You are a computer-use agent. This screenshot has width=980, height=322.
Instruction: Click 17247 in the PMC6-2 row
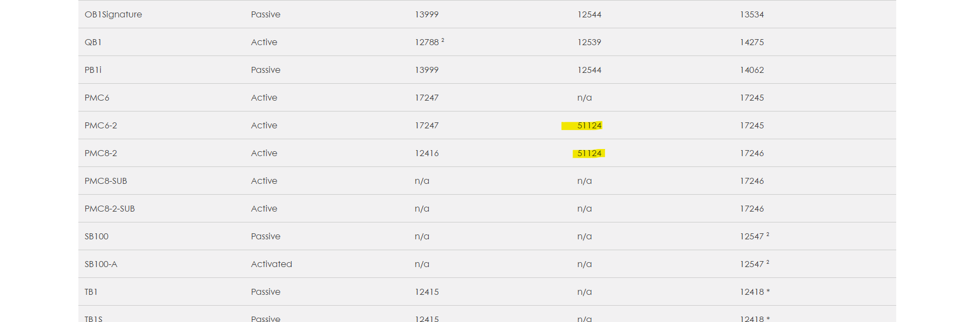click(x=427, y=126)
